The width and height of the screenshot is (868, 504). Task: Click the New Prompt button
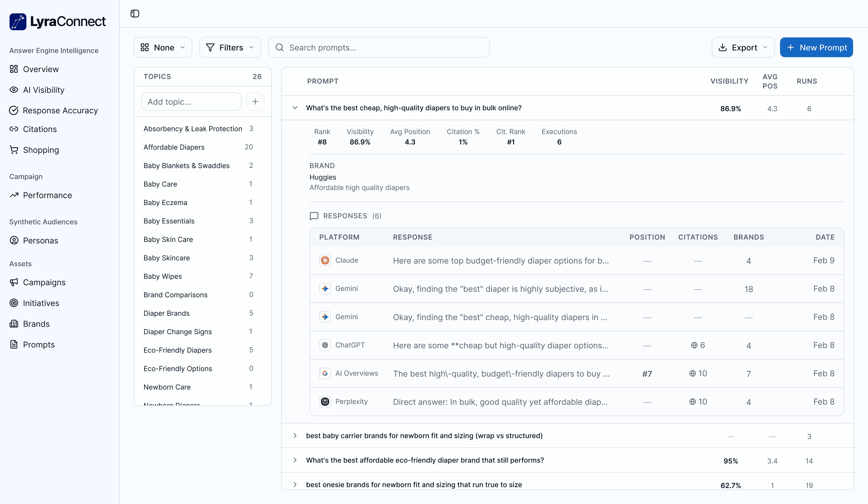(816, 47)
